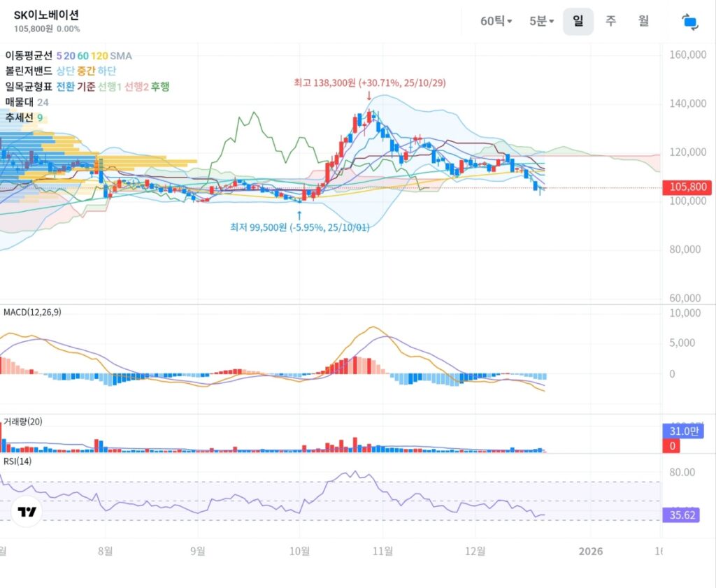Click the RSI(14) panel label
The width and height of the screenshot is (716, 588).
(x=18, y=461)
